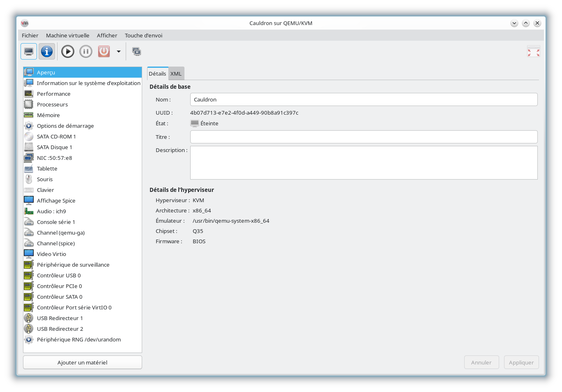Viewport: 562px width, 392px height.
Task: Open Options de démarrage settings
Action: click(65, 126)
